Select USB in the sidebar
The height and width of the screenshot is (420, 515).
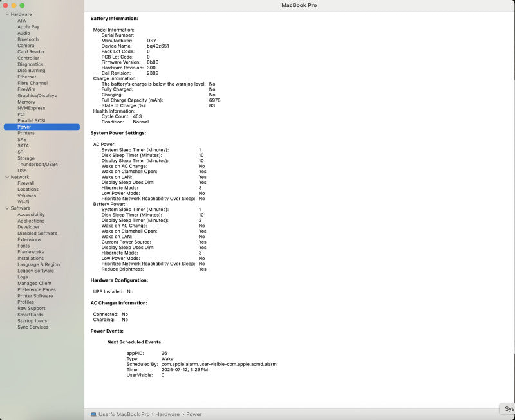[x=22, y=170]
